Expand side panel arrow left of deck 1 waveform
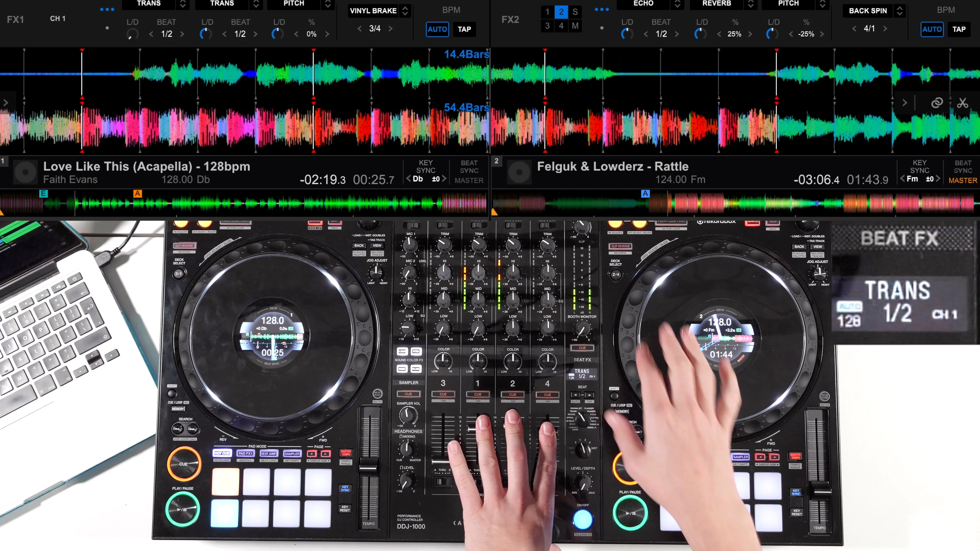The height and width of the screenshot is (551, 980). click(5, 103)
